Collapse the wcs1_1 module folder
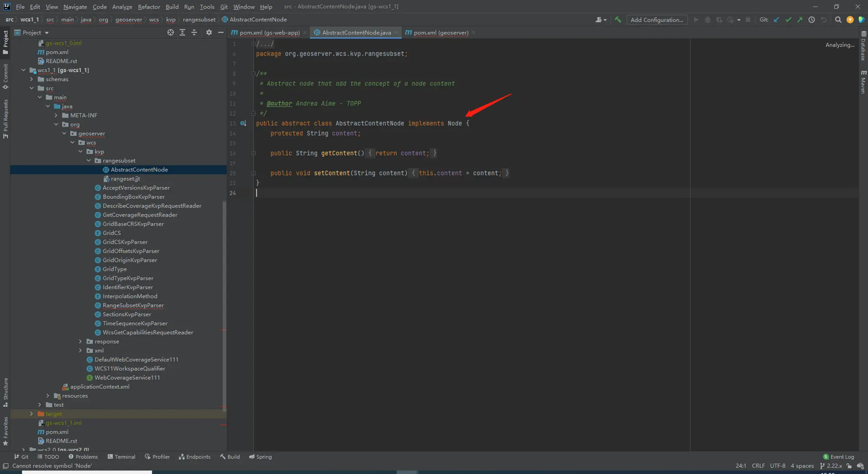Viewport: 868px width, 474px height. coord(23,70)
